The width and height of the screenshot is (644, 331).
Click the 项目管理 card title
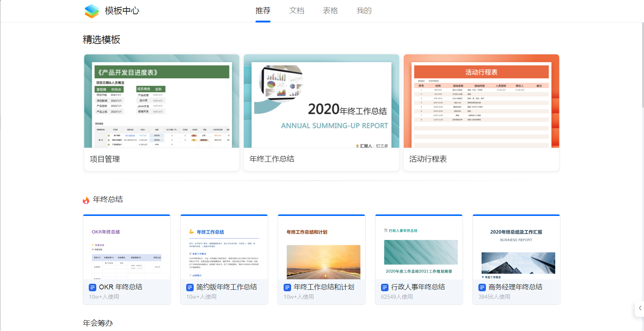tap(105, 159)
